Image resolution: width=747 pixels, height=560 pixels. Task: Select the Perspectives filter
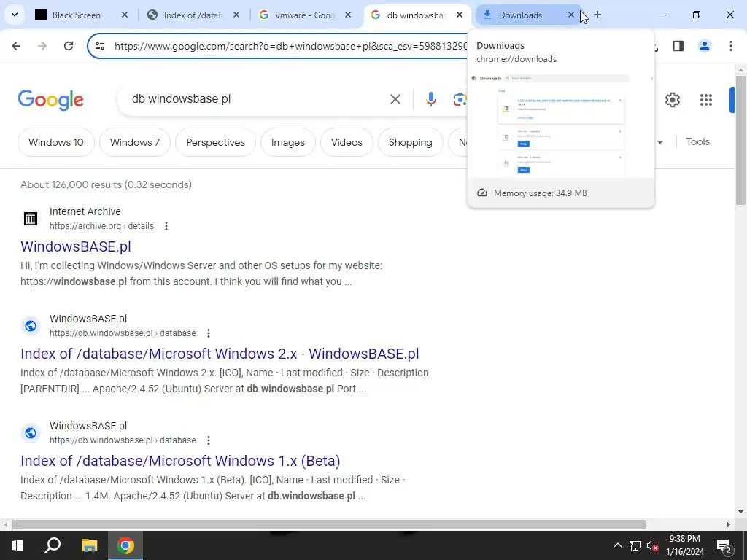(x=215, y=142)
